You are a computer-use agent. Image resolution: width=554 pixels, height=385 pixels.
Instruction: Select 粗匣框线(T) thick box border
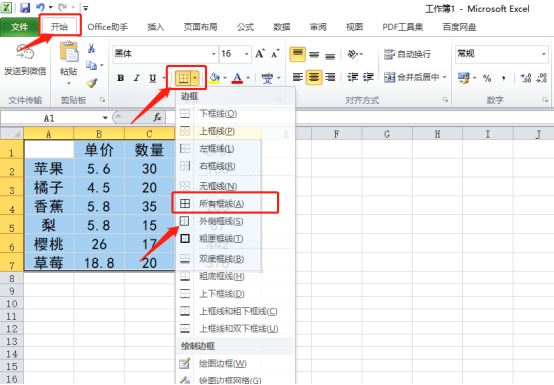[x=236, y=239]
